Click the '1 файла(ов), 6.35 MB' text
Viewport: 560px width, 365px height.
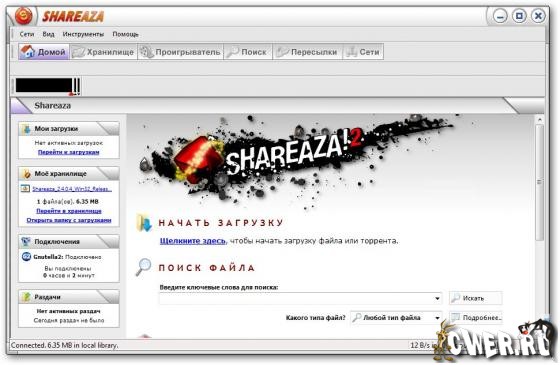(x=68, y=202)
